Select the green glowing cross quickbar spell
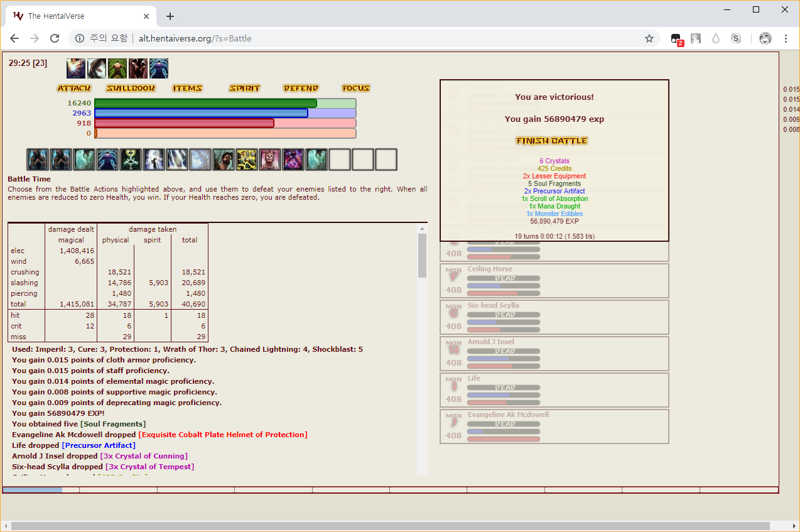This screenshot has height=532, width=800. click(x=131, y=160)
